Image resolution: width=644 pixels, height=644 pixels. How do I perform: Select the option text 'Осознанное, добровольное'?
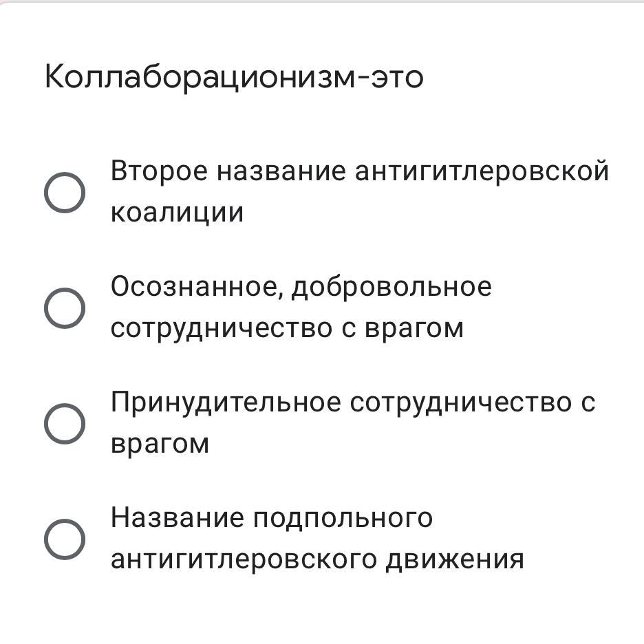click(x=301, y=287)
